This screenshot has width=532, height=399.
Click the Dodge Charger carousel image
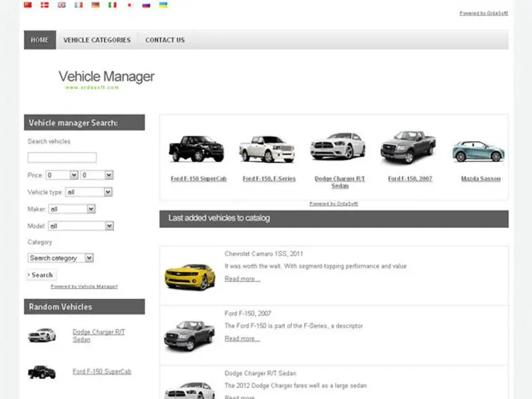pyautogui.click(x=338, y=146)
